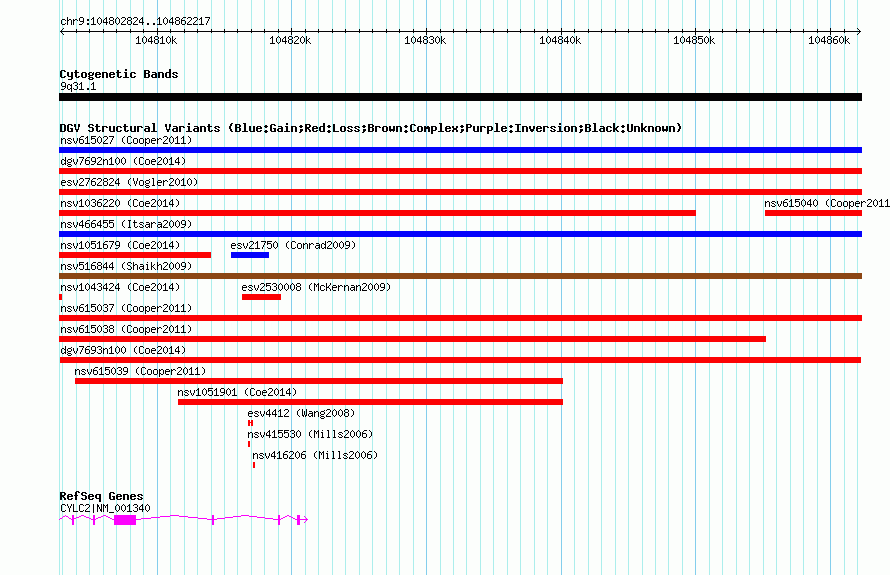890x575 pixels.
Task: Click the DGV Structural Variants track heading
Action: [371, 128]
